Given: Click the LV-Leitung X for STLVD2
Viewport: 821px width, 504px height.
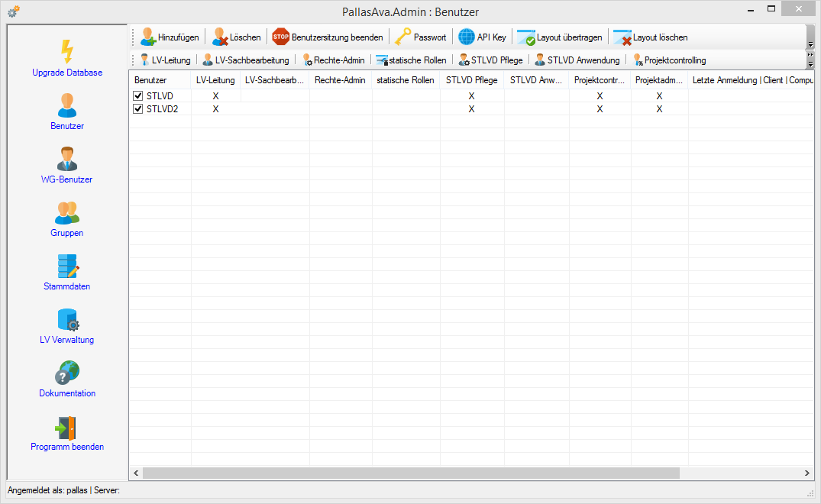Looking at the screenshot, I should click(215, 109).
